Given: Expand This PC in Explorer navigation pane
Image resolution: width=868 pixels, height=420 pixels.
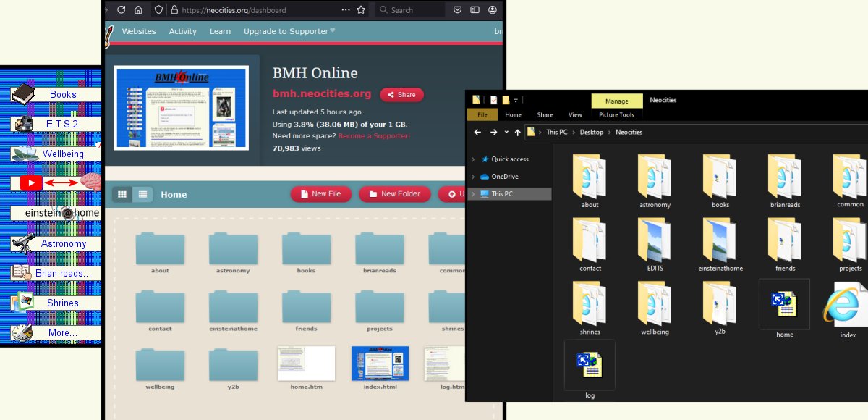Looking at the screenshot, I should tap(473, 194).
